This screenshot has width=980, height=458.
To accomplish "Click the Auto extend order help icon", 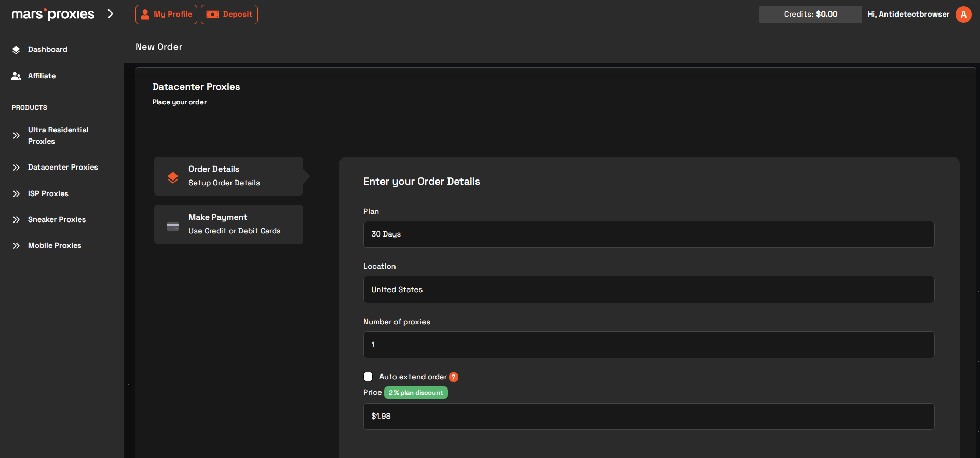I will (x=454, y=377).
